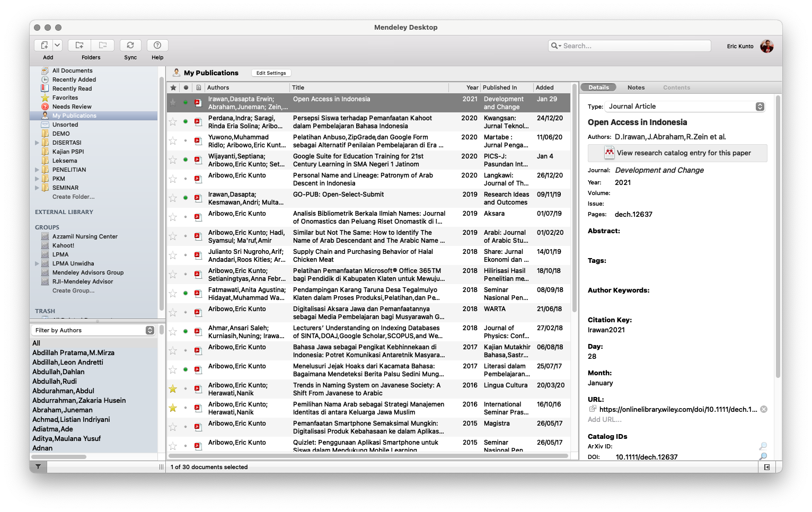
Task: Sort documents by the Authors column
Action: 247,87
